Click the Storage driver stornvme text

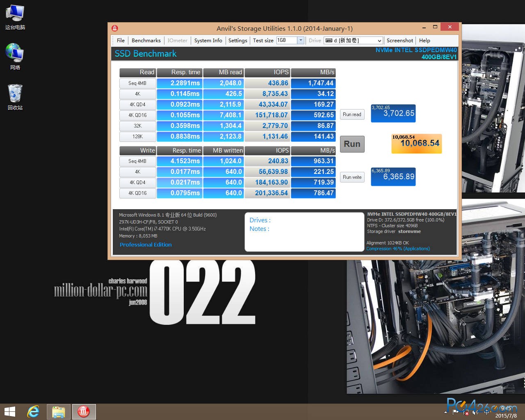point(394,231)
